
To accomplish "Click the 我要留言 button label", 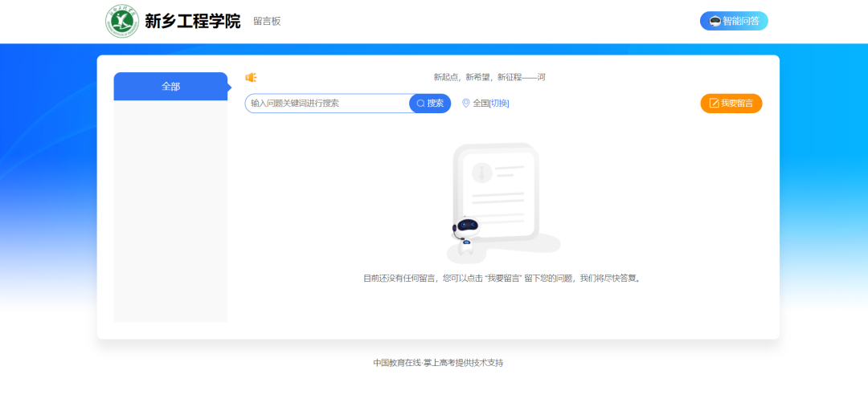I will coord(737,104).
